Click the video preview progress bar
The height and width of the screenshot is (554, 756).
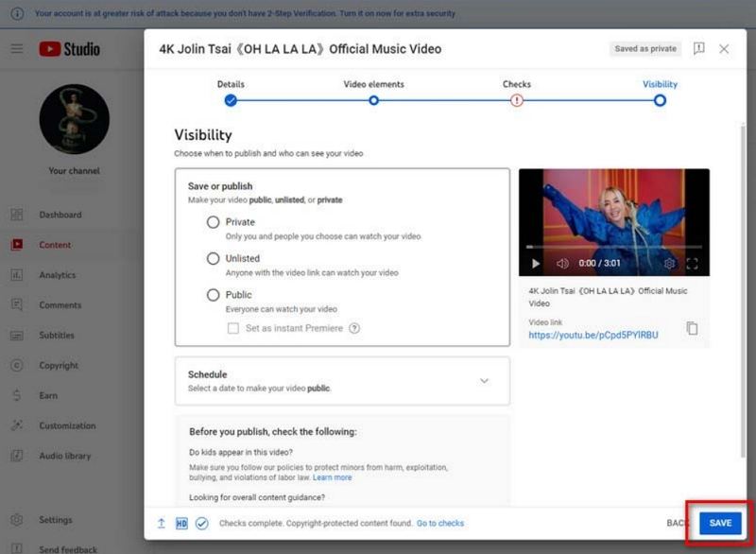click(x=613, y=247)
